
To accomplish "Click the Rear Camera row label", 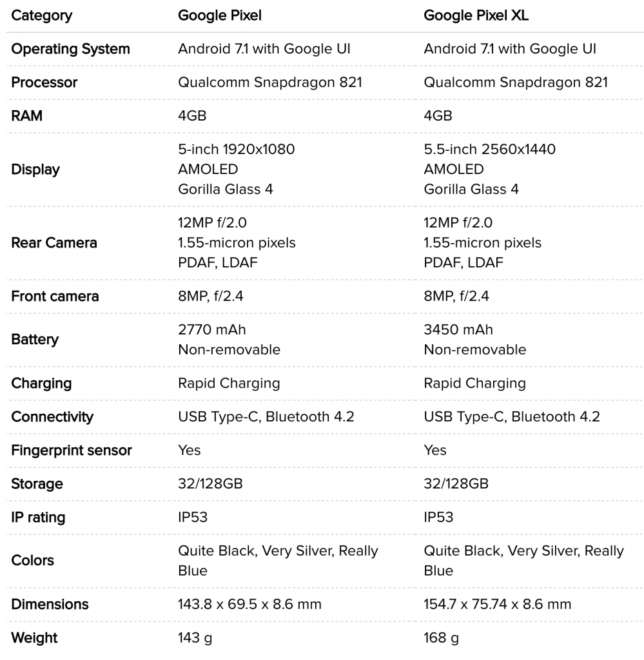I will point(54,243).
